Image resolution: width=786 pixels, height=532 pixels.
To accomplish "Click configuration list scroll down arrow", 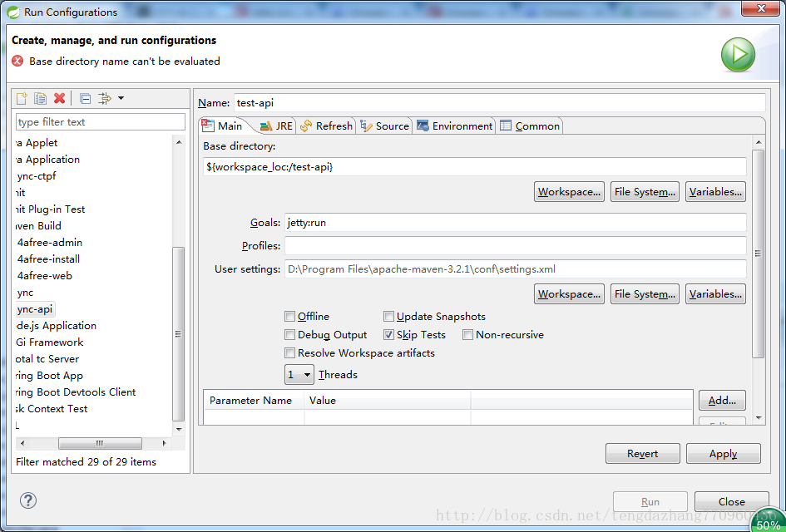I will [x=179, y=430].
